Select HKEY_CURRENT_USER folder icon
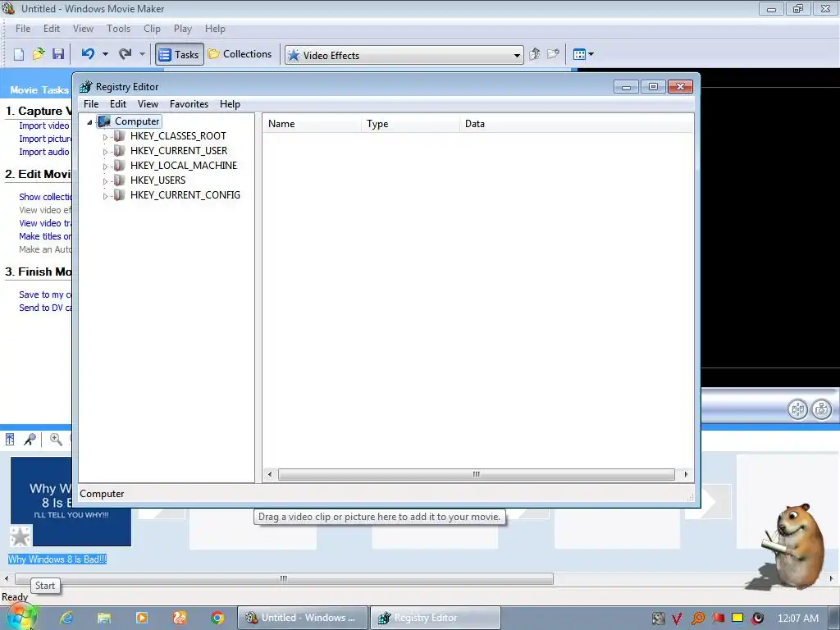 pyautogui.click(x=120, y=151)
